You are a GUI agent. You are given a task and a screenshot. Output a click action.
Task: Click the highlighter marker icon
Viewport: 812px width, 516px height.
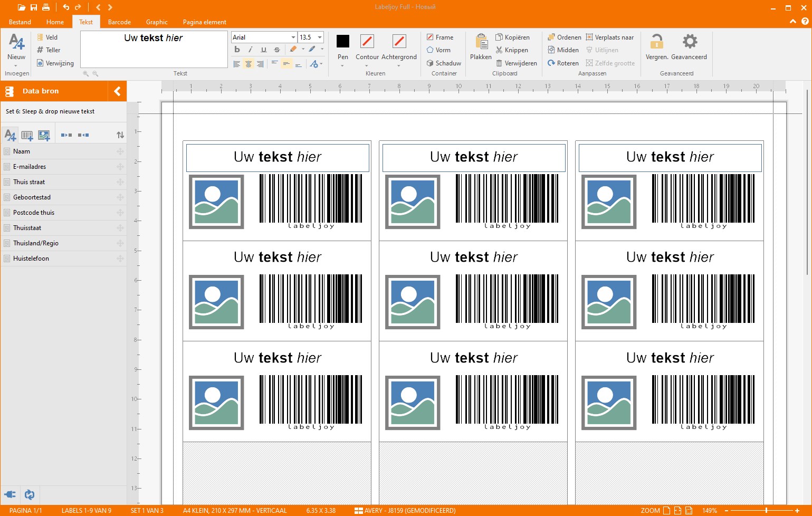pyautogui.click(x=293, y=49)
